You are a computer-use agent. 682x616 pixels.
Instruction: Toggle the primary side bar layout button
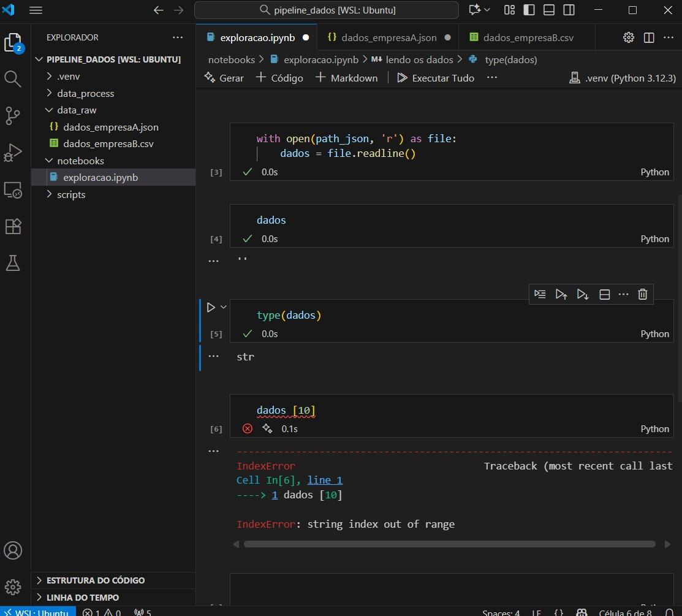click(x=528, y=10)
